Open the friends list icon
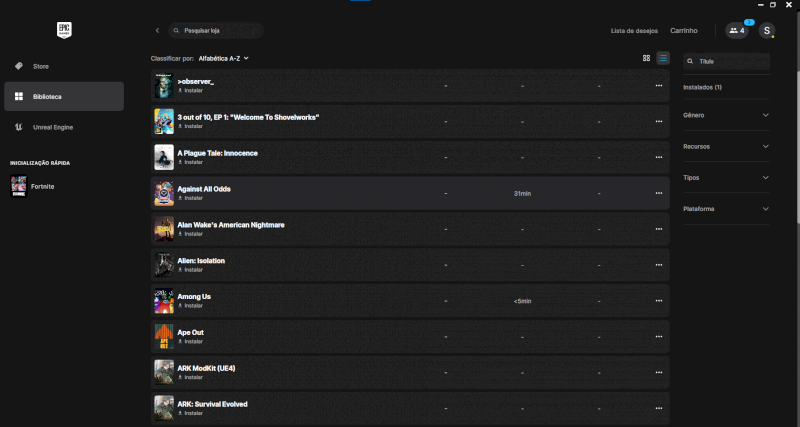800x427 pixels. pos(737,31)
